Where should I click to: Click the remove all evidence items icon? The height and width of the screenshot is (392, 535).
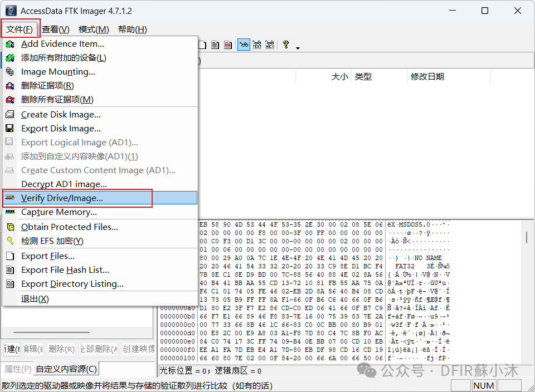click(10, 100)
